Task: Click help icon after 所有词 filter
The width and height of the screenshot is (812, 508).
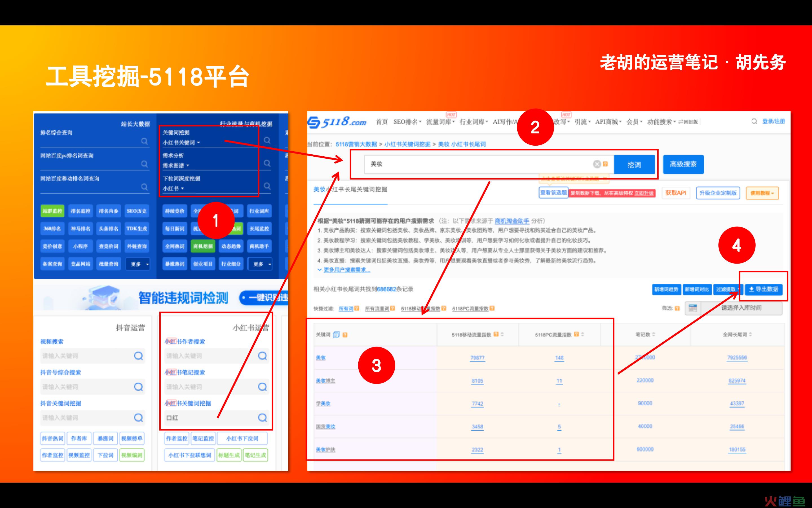Action: coord(357,308)
